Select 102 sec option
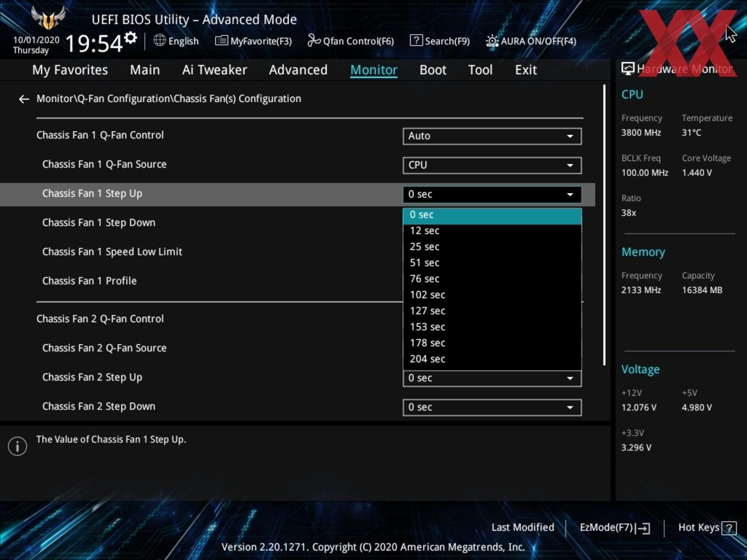The height and width of the screenshot is (560, 747). coord(492,295)
